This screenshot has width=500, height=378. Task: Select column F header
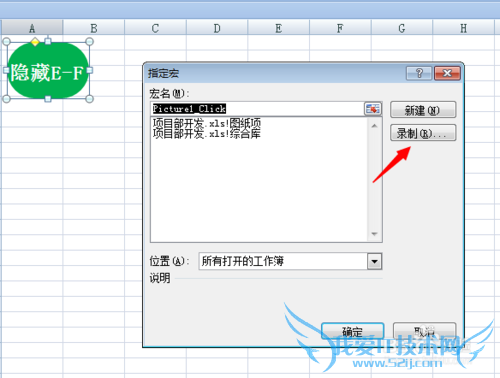[340, 28]
